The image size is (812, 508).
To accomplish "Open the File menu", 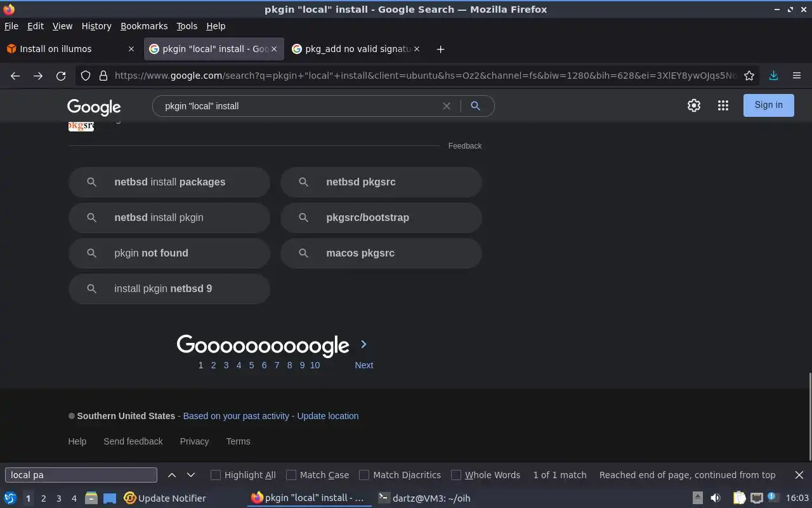I will click(x=11, y=26).
